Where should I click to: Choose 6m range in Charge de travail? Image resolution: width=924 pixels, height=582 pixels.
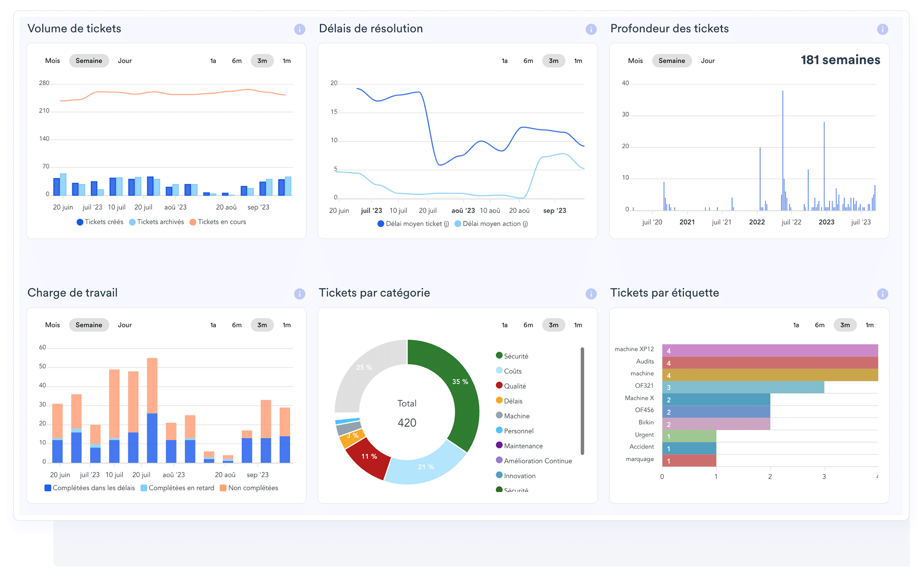tap(237, 325)
